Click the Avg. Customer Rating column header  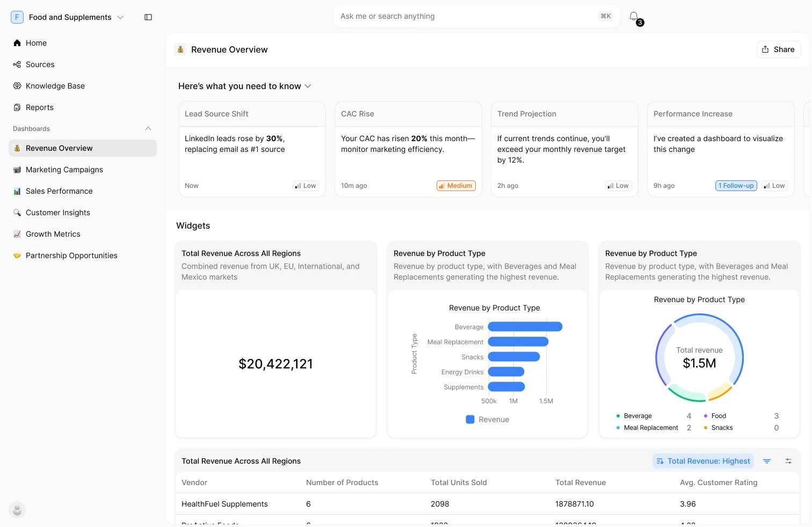coord(719,482)
